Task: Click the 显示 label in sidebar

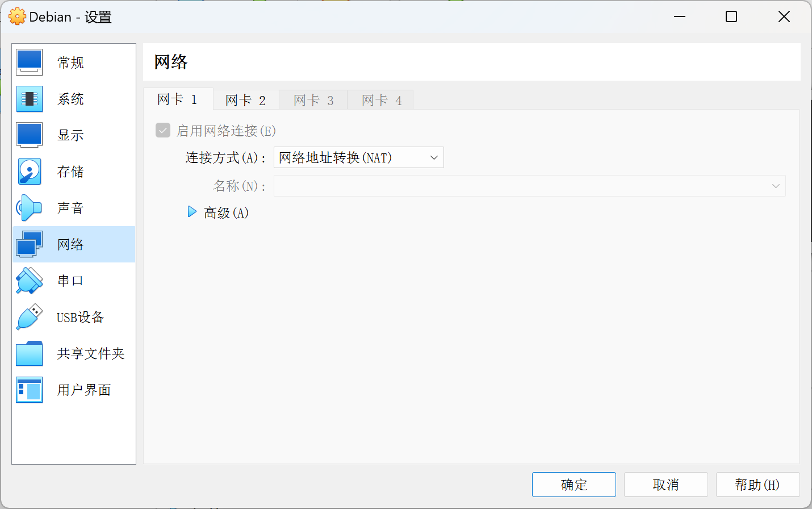Action: 70,135
